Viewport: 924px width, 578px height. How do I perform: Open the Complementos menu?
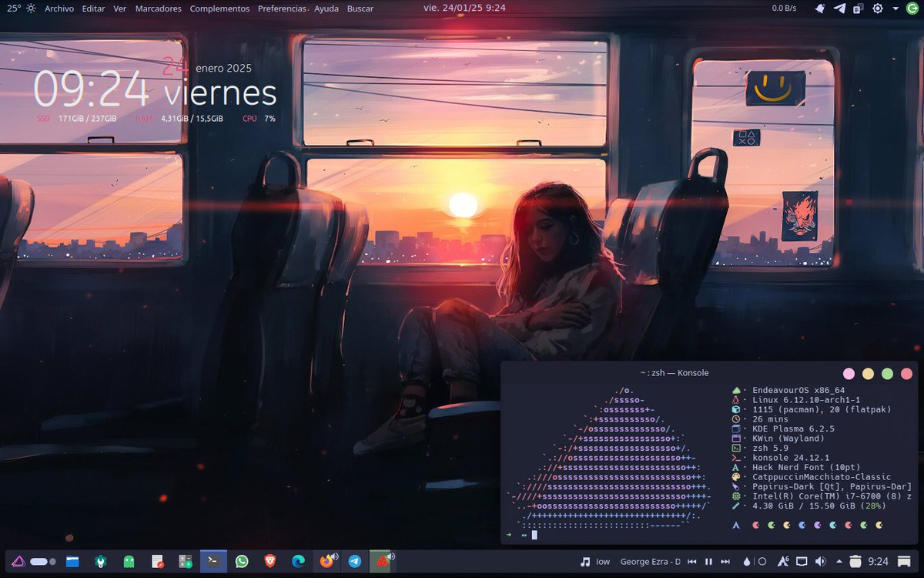pyautogui.click(x=219, y=8)
